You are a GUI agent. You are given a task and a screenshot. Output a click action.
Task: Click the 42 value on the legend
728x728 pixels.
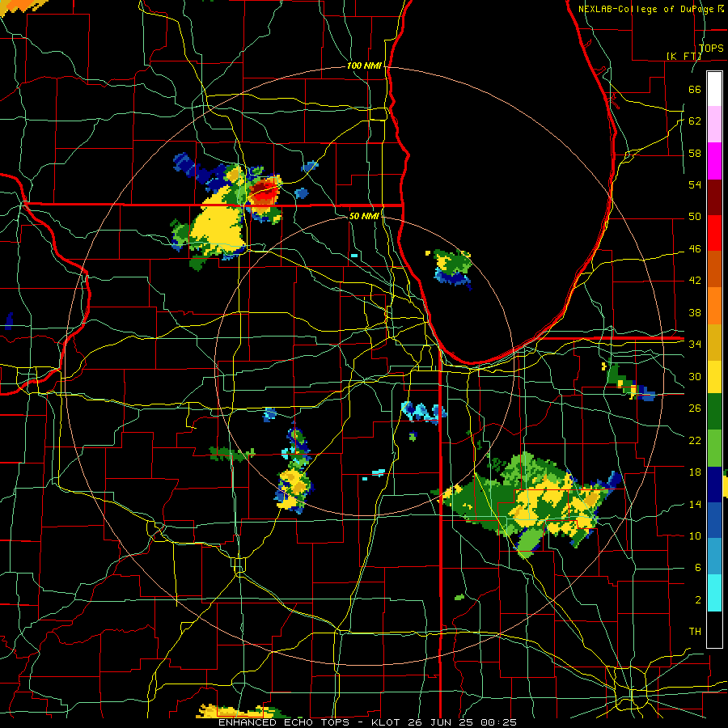point(695,281)
